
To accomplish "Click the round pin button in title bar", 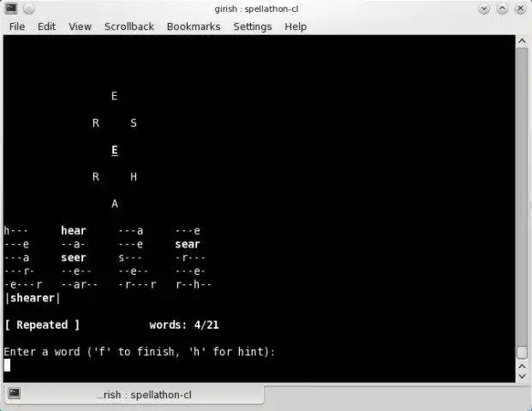I will pyautogui.click(x=29, y=9).
